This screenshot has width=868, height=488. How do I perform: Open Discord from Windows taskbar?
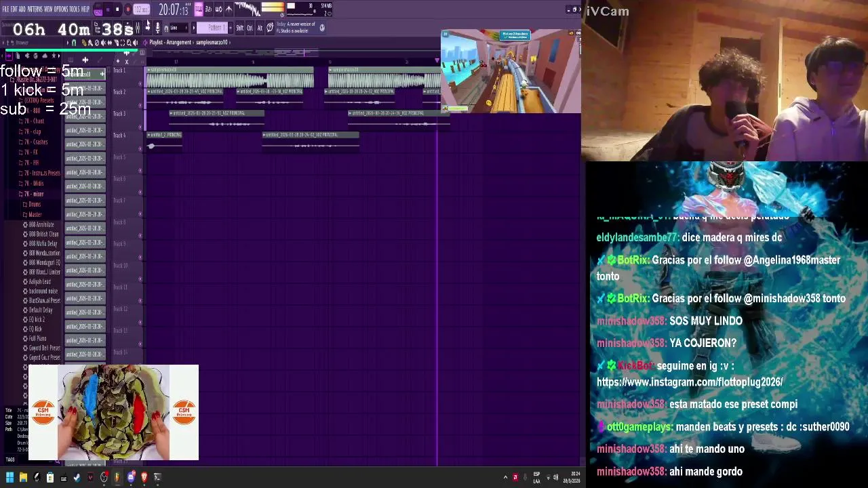pos(131,477)
